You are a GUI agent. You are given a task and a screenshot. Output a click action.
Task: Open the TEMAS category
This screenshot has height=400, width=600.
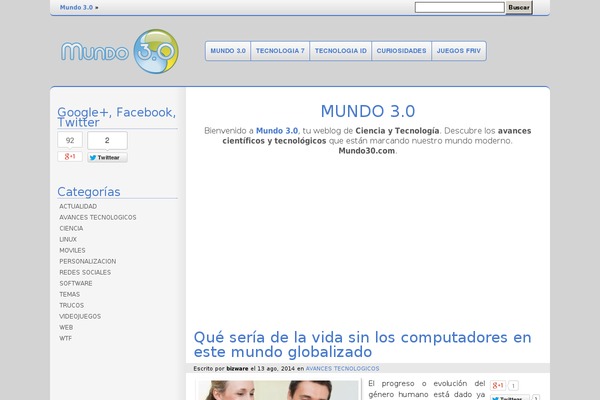click(x=70, y=294)
